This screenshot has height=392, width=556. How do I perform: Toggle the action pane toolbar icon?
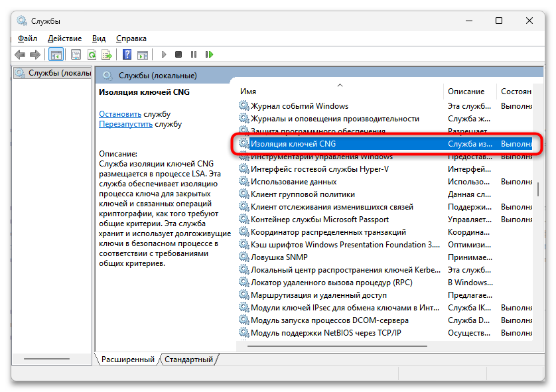(x=143, y=54)
